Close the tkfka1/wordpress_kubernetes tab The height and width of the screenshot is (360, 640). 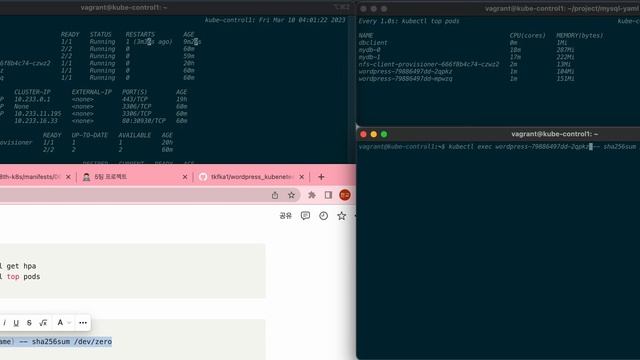(302, 177)
